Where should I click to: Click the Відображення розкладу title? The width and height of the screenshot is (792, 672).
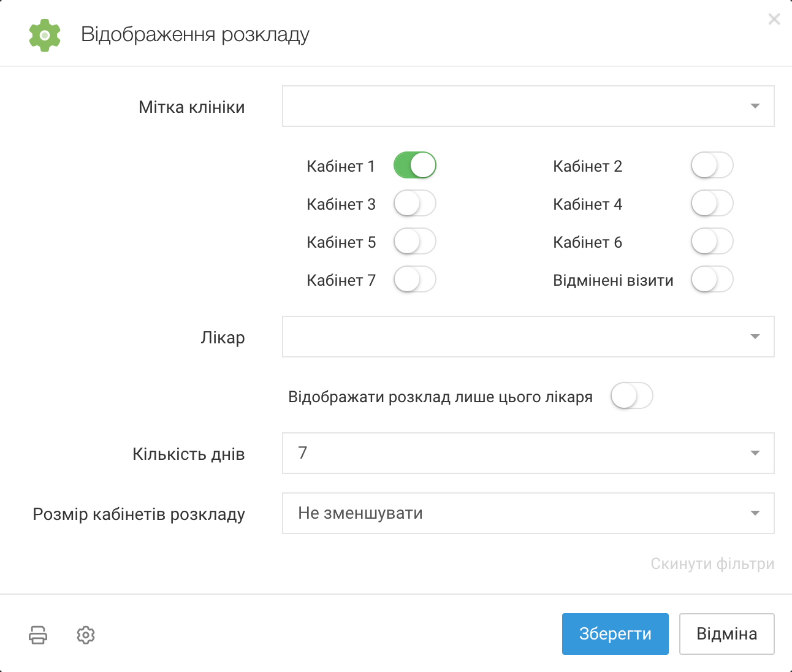click(195, 34)
